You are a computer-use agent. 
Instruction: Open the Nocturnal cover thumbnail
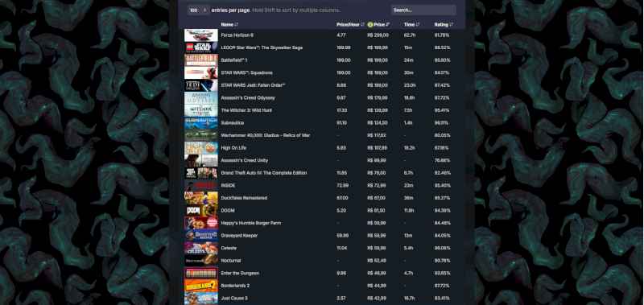pyautogui.click(x=200, y=261)
